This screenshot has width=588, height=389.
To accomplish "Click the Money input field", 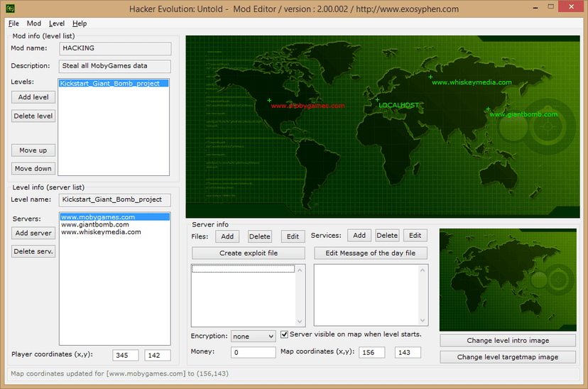I will [253, 352].
